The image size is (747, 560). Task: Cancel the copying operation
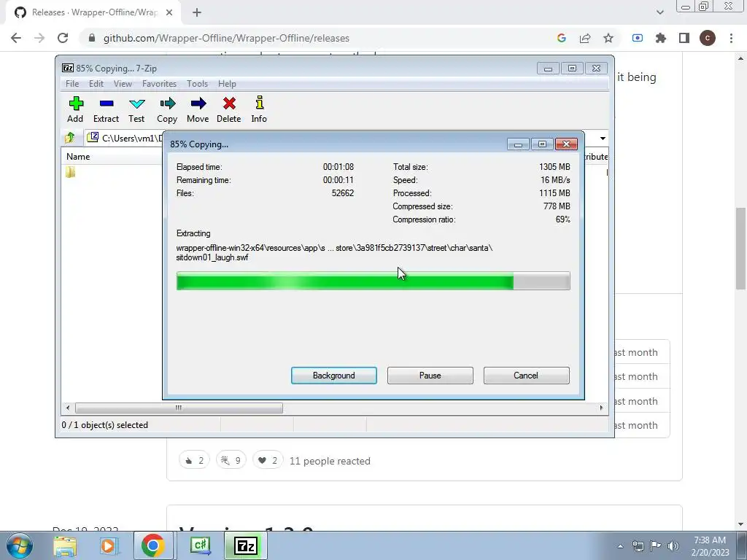pos(526,376)
